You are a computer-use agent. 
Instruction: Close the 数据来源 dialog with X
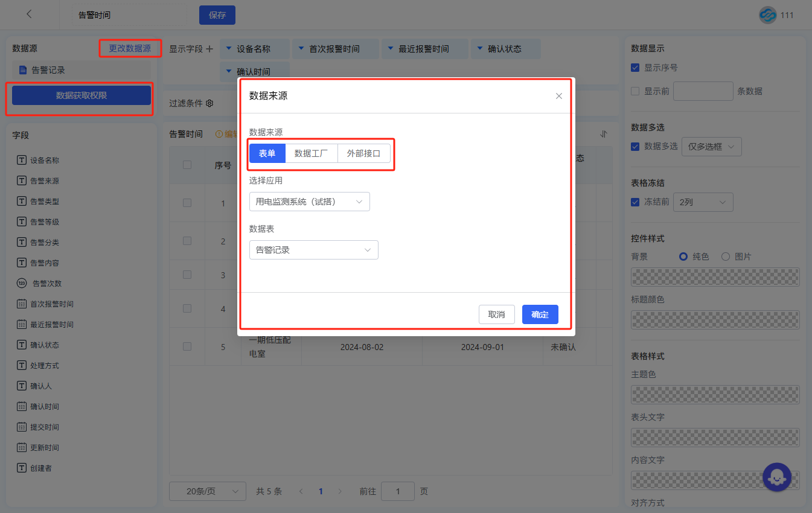(558, 96)
